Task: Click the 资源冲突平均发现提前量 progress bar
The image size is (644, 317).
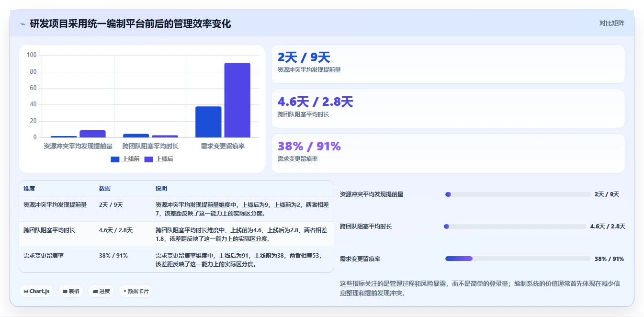Action: [518, 194]
